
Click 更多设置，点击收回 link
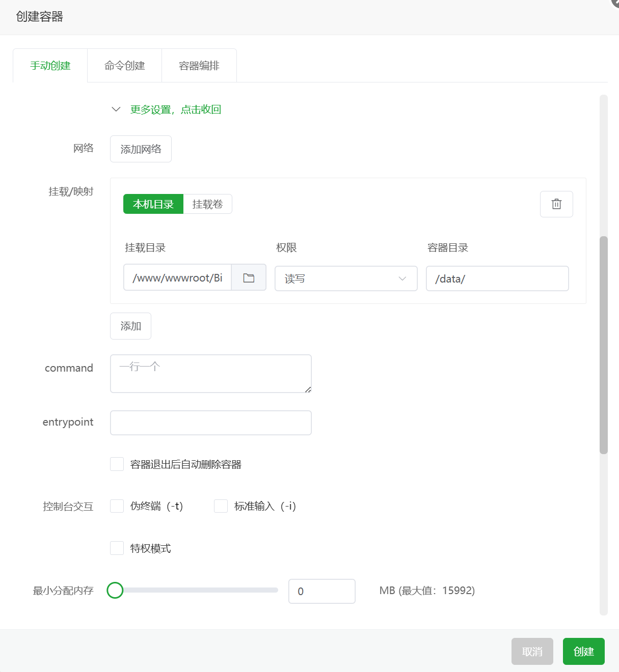176,109
